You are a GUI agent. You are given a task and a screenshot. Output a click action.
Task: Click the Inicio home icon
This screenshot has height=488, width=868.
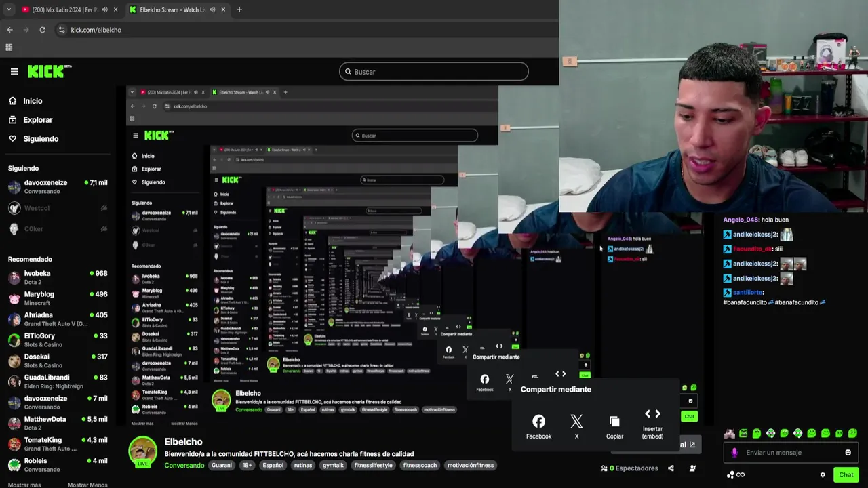tap(12, 101)
